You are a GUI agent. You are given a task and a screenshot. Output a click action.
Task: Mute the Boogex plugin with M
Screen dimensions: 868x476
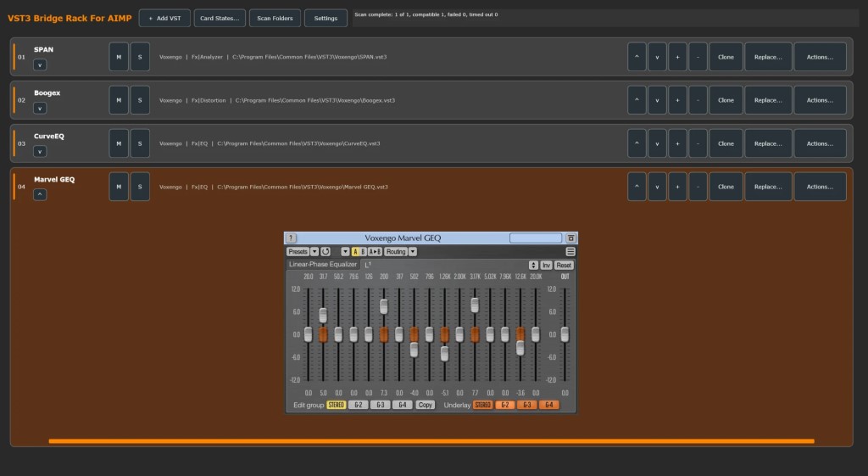(x=119, y=100)
